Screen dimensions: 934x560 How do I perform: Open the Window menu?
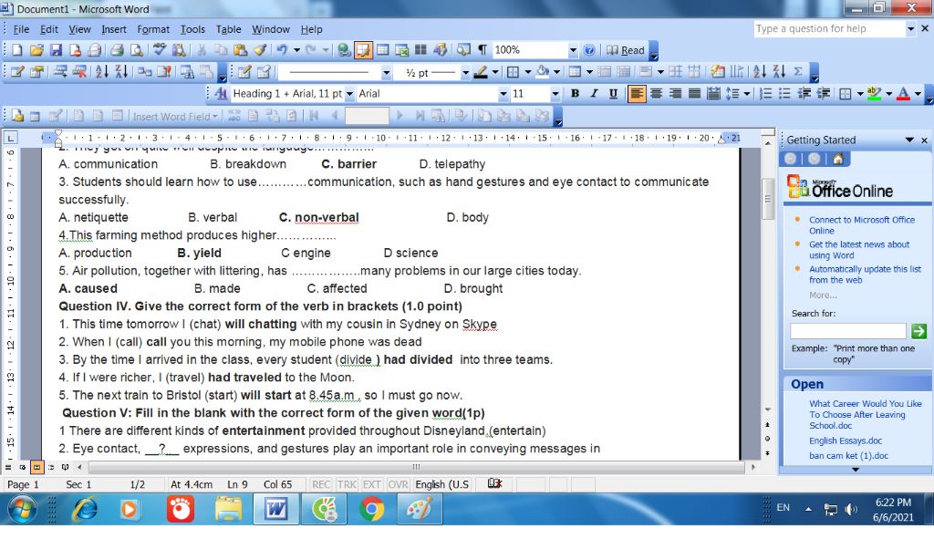(x=270, y=29)
